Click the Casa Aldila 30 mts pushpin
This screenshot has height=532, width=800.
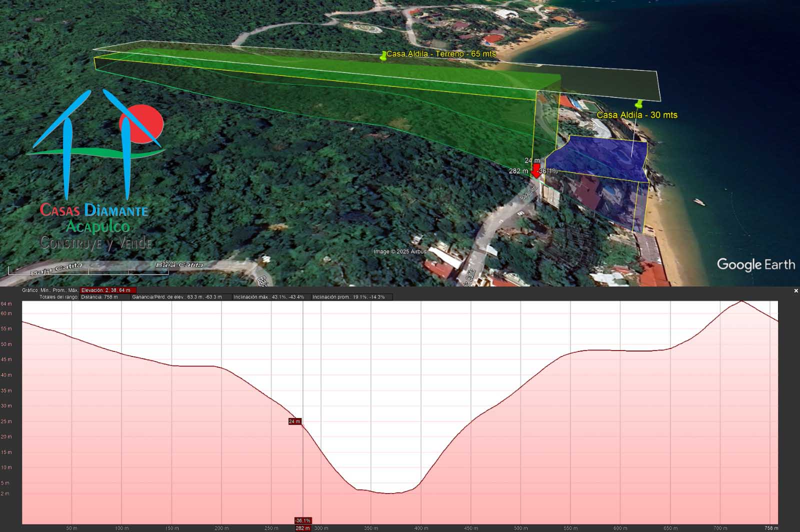pyautogui.click(x=638, y=104)
